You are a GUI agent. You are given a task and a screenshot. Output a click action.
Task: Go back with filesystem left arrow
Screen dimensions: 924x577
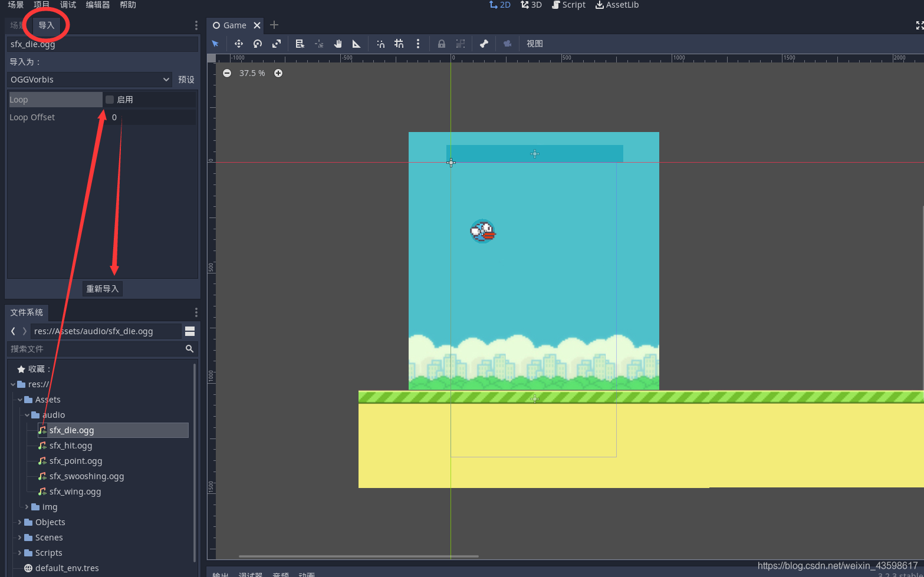(x=13, y=331)
